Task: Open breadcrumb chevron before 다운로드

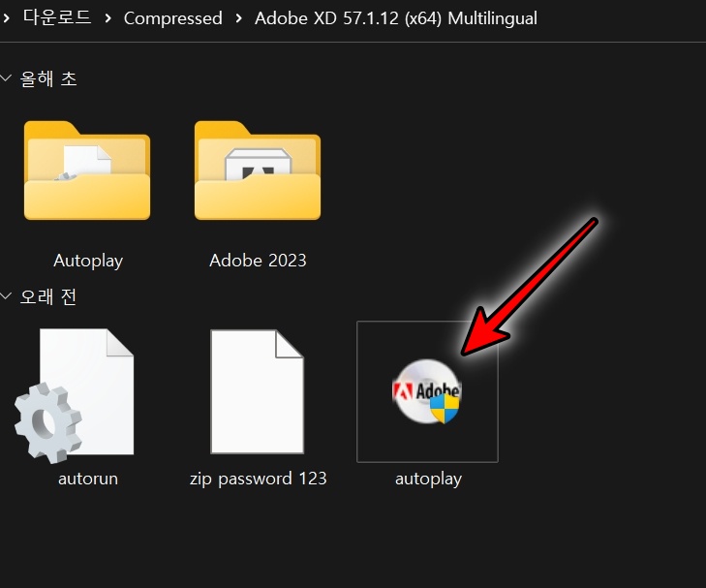Action: [x=6, y=18]
